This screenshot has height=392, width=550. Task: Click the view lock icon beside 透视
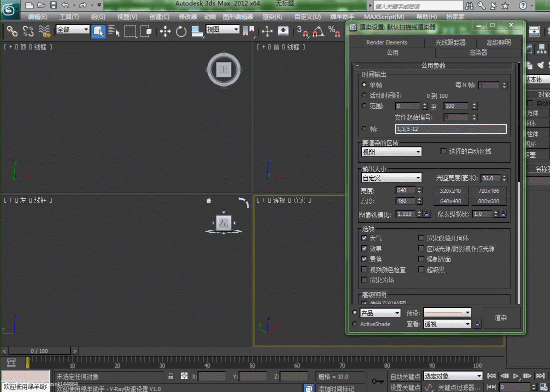[x=477, y=324]
